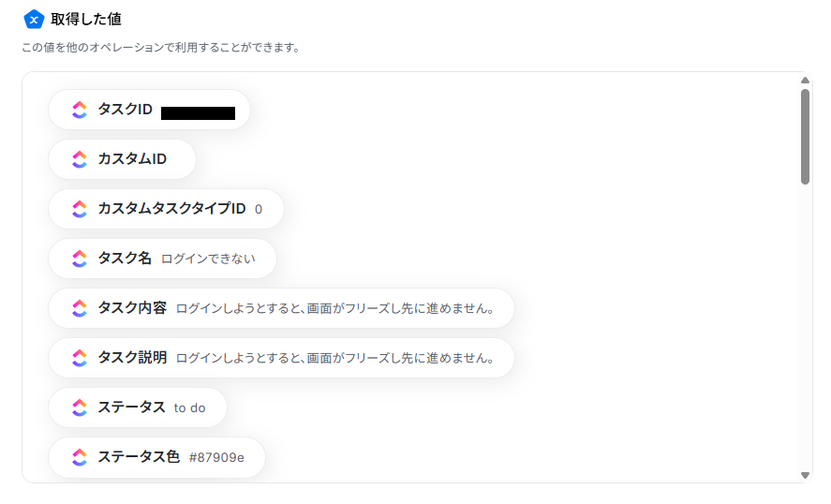Image resolution: width=831 pixels, height=504 pixels.
Task: Click the blue 取得した値 header icon
Action: point(34,19)
